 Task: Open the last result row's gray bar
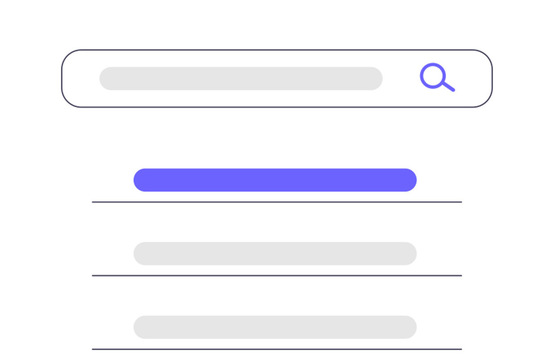point(275,327)
